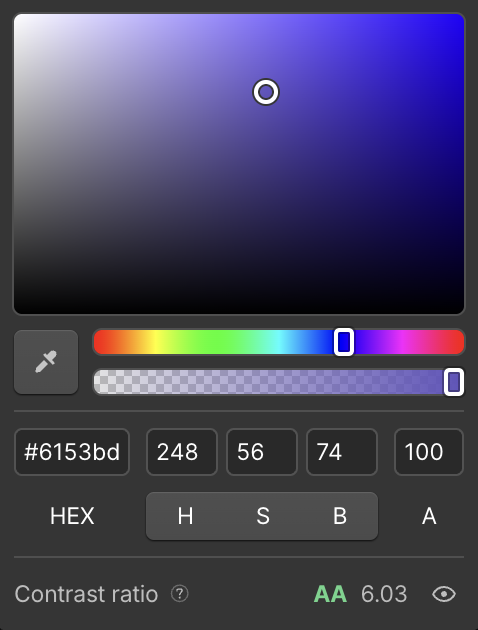
Task: Toggle the contrast ratio eye visibility icon
Action: tap(444, 594)
